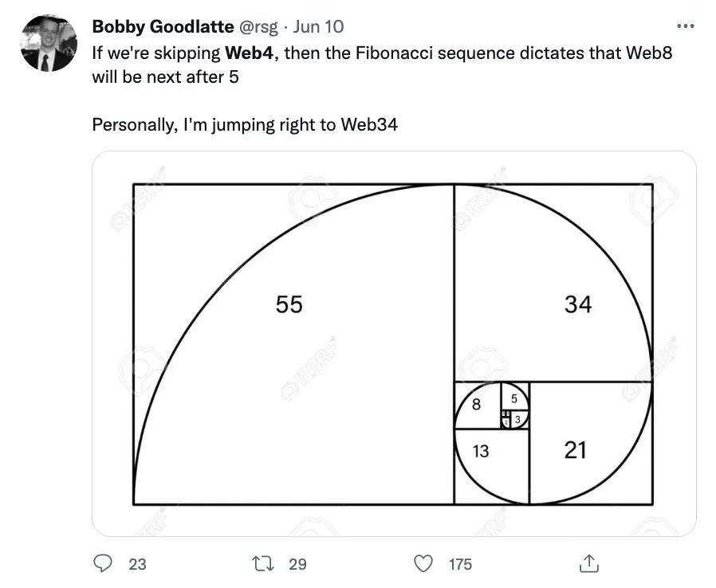Viewport: 716px width, 588px height.
Task: Click the small square labeled 5
Action: coord(514,397)
